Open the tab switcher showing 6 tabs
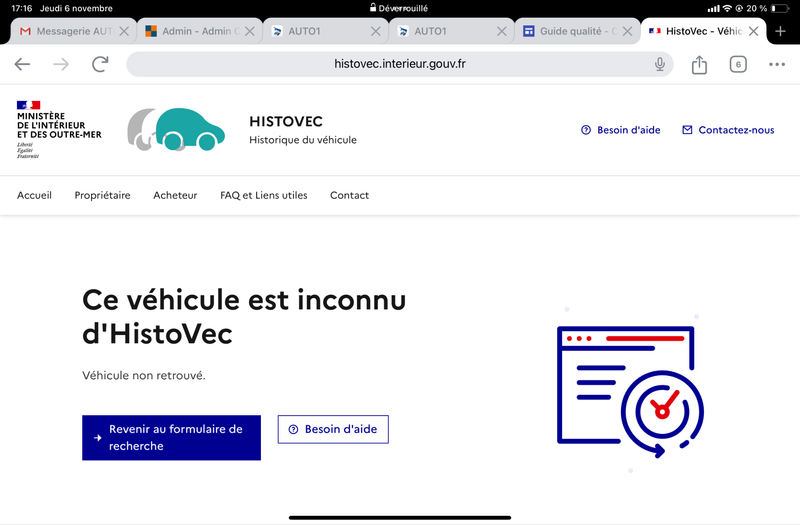The image size is (800, 525). pos(738,64)
